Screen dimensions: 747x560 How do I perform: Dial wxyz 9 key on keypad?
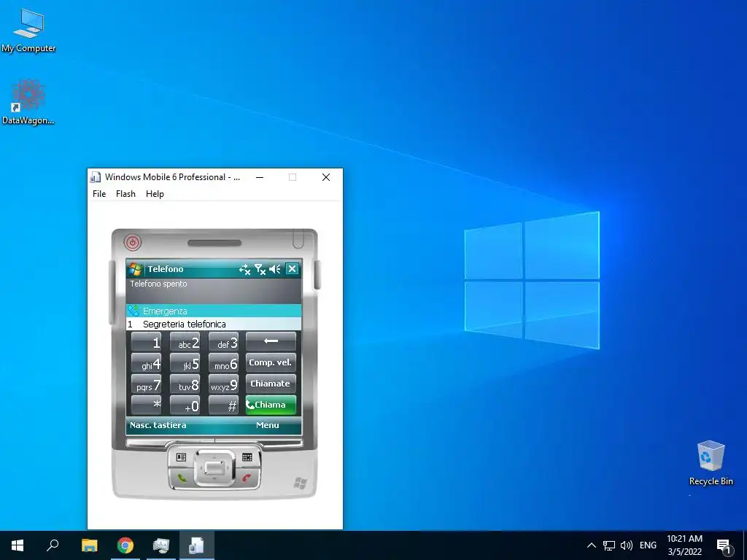point(223,384)
